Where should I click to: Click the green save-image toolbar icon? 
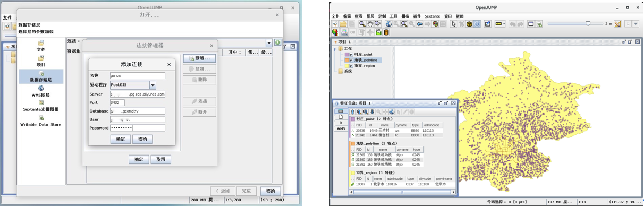coord(378,32)
